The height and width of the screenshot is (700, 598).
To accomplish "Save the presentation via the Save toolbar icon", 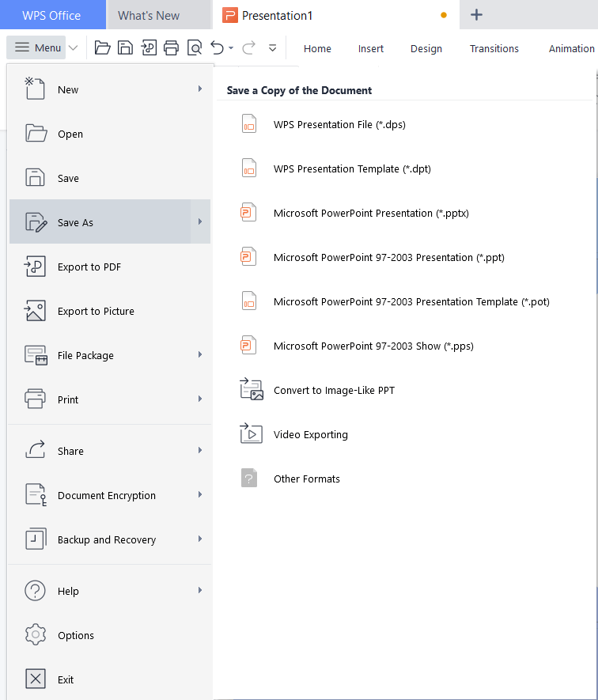I will [x=125, y=47].
